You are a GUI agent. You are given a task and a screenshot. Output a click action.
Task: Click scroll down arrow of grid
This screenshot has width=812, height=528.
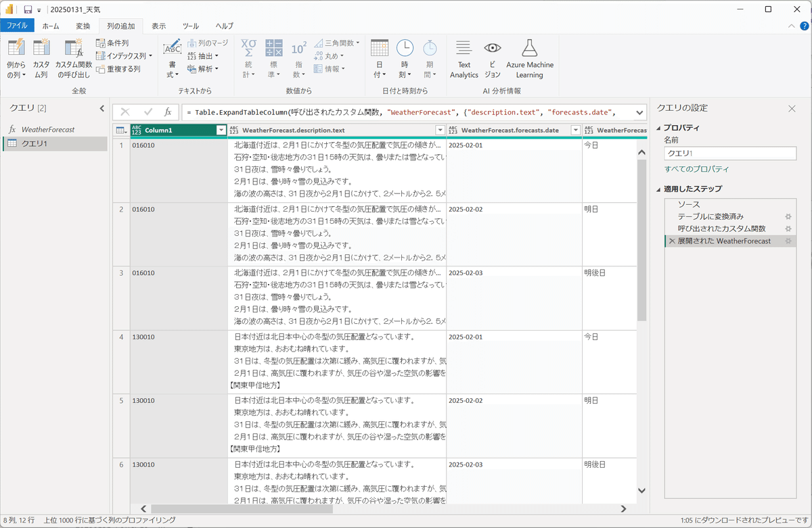(x=642, y=491)
